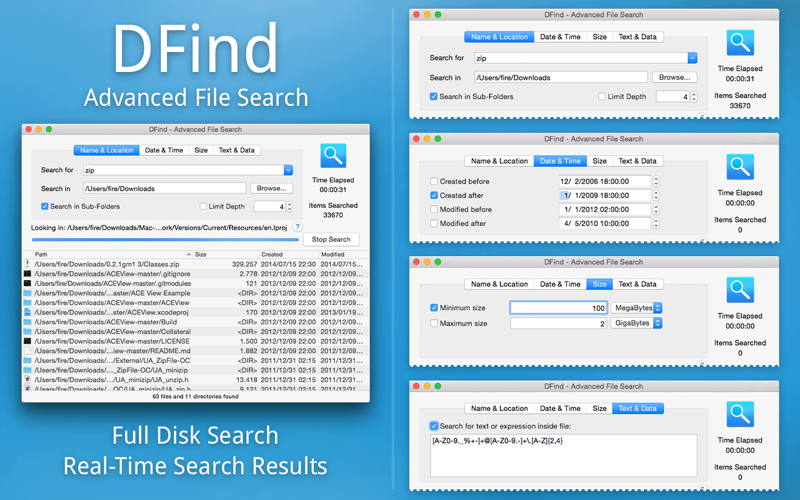Screen dimensions: 800x500
Task: Click magnifier icon in Date & Time window
Action: pos(740,167)
